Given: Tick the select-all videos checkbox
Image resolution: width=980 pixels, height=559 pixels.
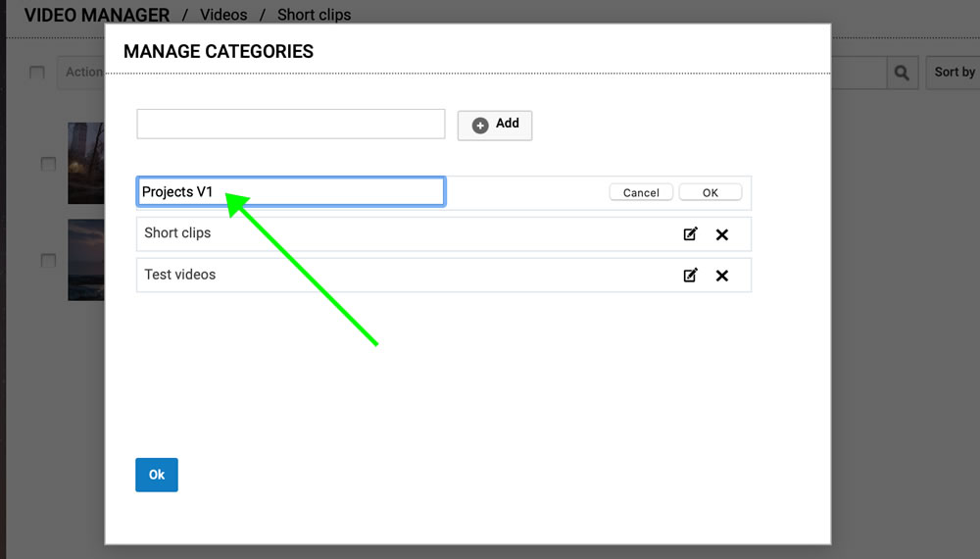Looking at the screenshot, I should [x=37, y=73].
